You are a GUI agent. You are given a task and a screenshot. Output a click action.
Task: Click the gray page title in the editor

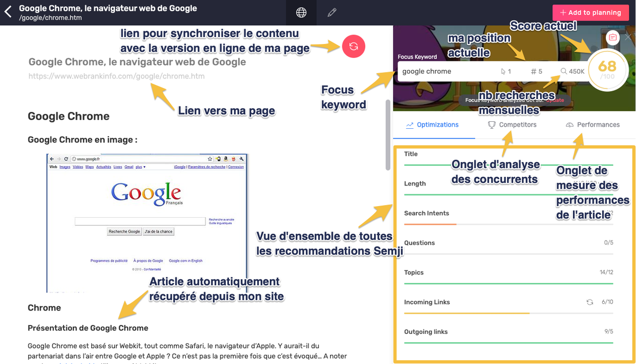[137, 62]
